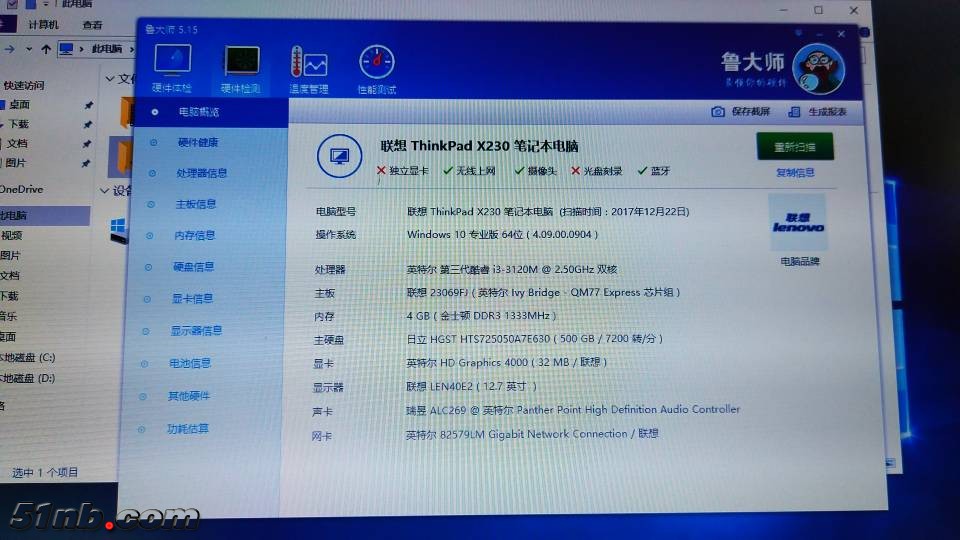Click the up arrow in File Explorer
The height and width of the screenshot is (540, 960).
(x=46, y=49)
